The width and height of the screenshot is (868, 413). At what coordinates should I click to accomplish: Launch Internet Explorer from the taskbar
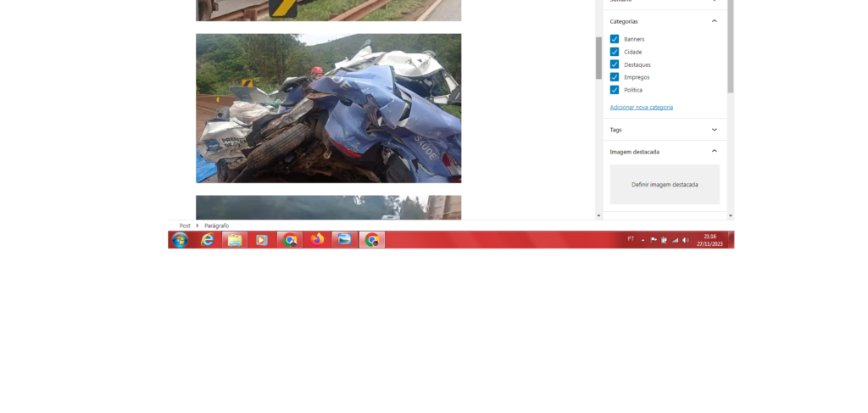207,240
